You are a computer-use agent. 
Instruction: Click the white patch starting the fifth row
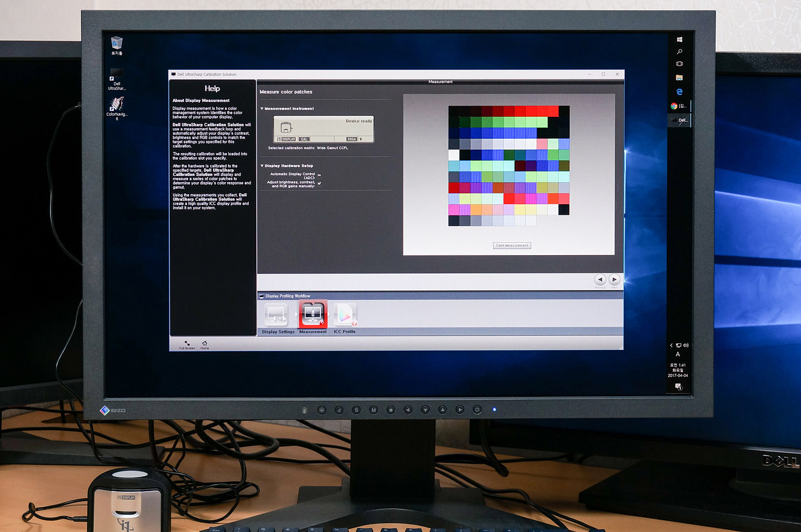454,155
